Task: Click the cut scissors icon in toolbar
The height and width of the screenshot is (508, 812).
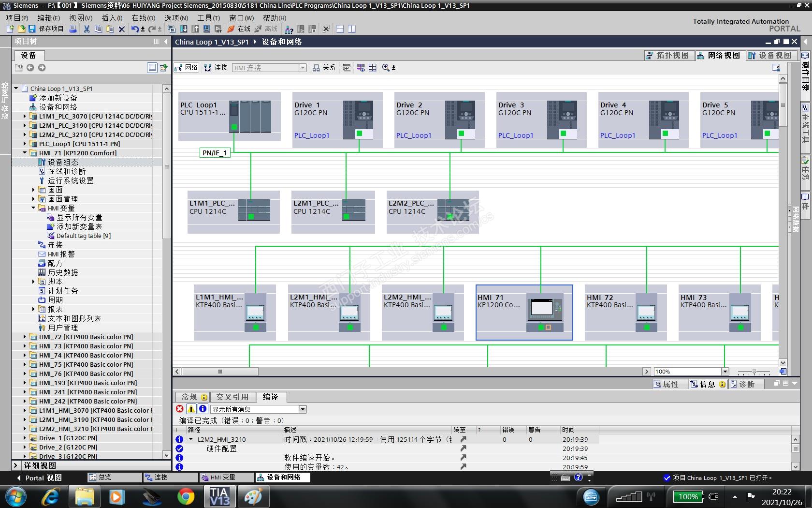Action: coord(87,29)
